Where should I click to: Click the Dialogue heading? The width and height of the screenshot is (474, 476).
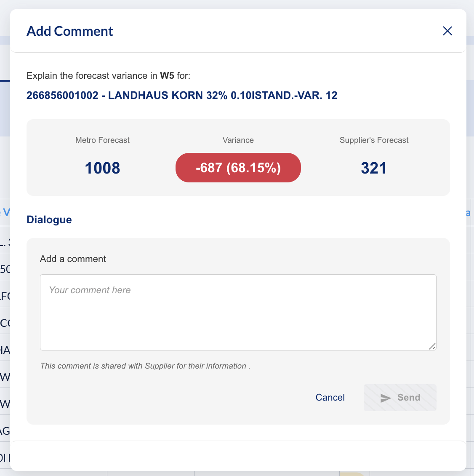point(49,219)
